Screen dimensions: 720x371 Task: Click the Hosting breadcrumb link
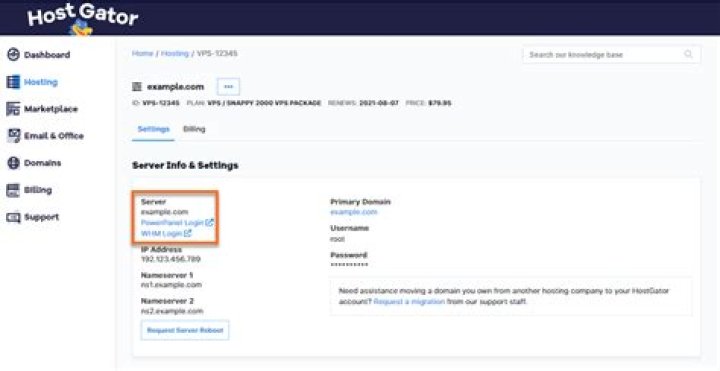[175, 53]
